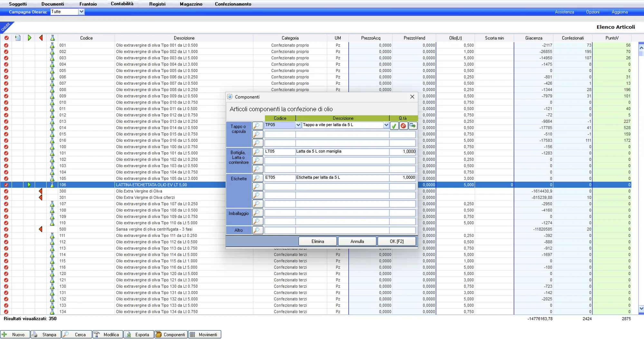Viewport: 644px width, 339px height.
Task: Open the Confezionamento menu
Action: point(233,4)
